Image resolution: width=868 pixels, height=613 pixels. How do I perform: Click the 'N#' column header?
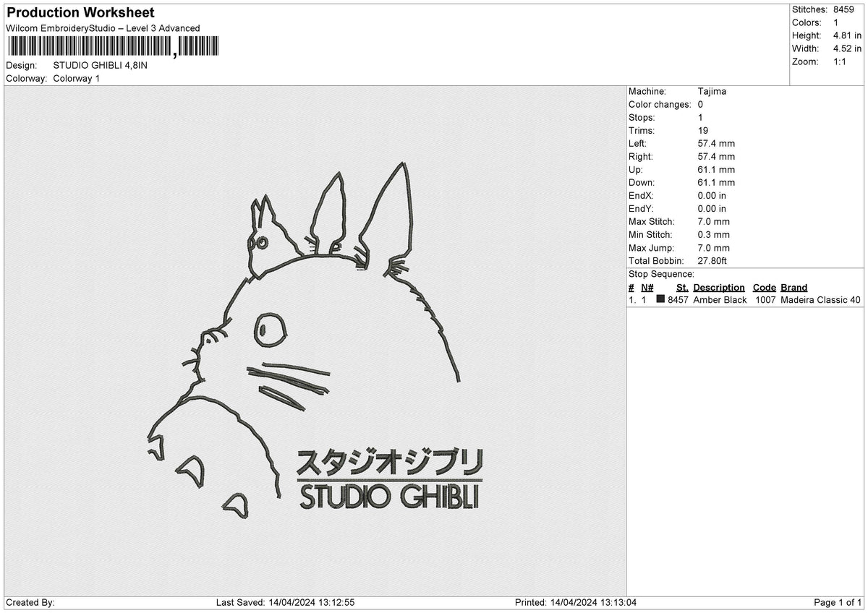[x=647, y=287]
